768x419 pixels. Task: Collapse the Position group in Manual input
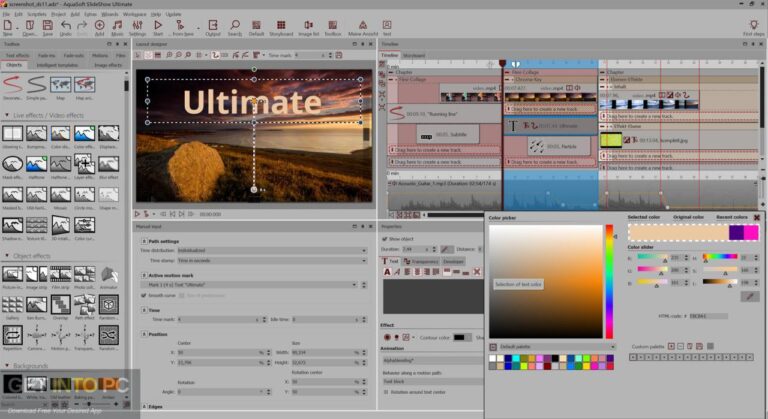coord(144,334)
